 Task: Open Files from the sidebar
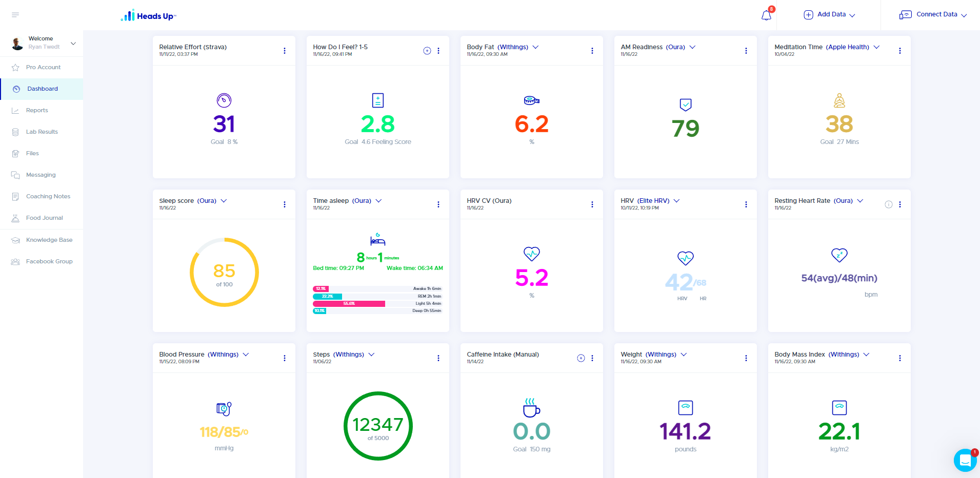coord(42,153)
